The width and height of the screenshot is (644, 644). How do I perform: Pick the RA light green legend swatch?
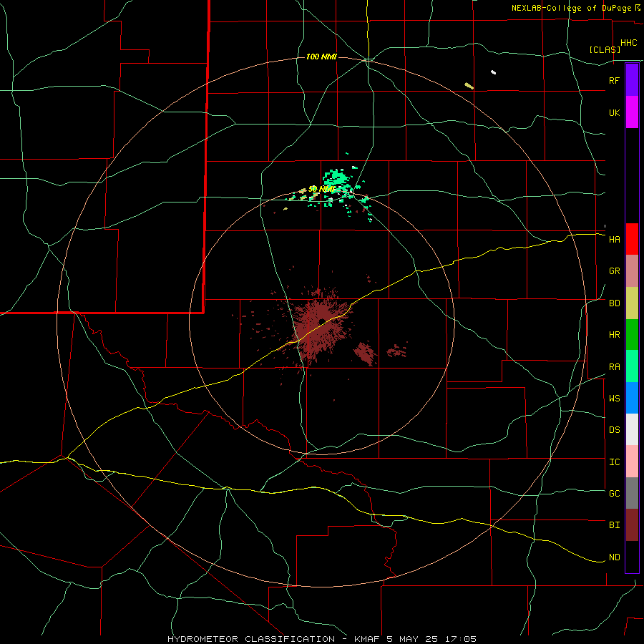[x=632, y=366]
